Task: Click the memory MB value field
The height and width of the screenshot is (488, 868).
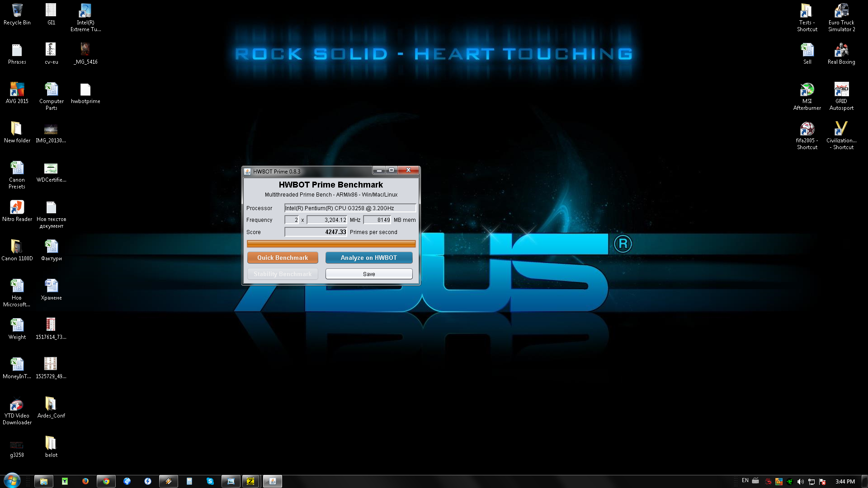Action: (377, 220)
